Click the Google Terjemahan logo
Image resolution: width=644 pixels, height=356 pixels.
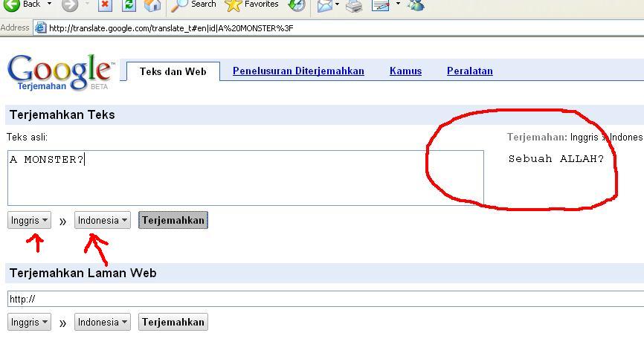61,72
